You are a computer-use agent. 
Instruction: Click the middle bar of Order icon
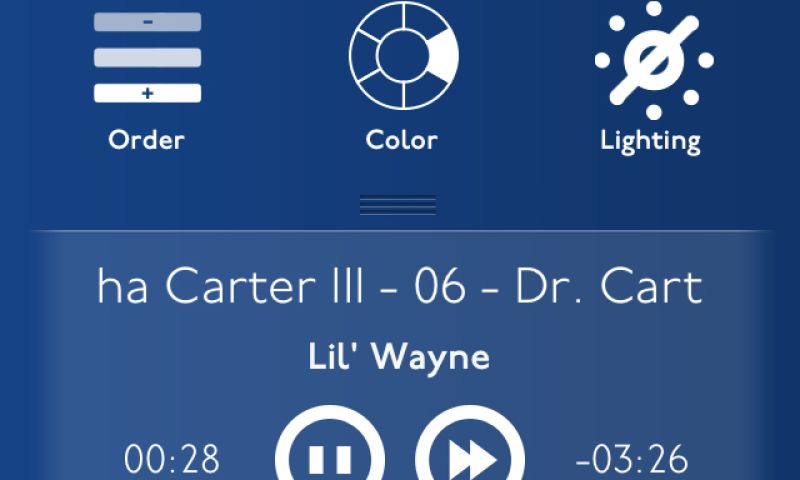147,58
